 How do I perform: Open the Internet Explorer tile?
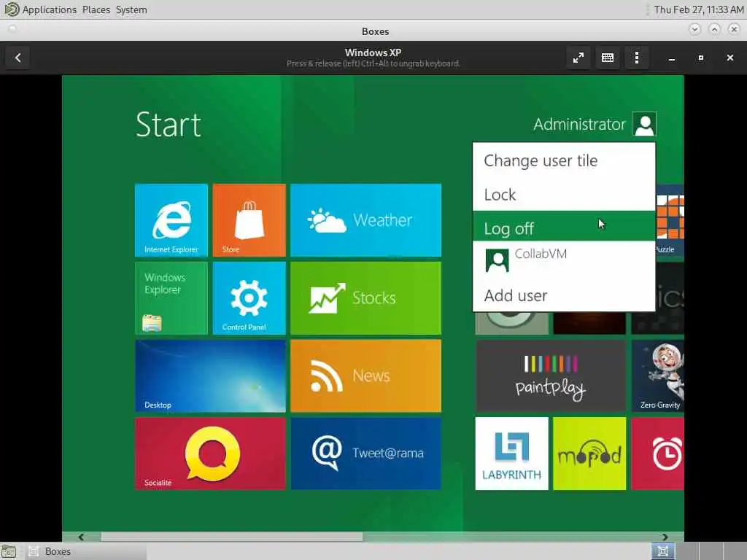[171, 220]
